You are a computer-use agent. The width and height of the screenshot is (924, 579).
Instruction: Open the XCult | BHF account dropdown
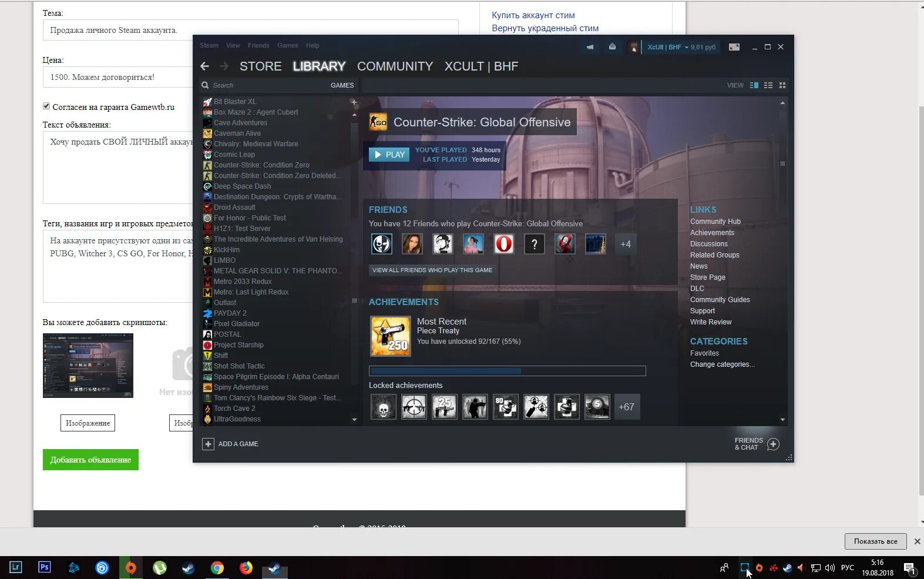668,47
